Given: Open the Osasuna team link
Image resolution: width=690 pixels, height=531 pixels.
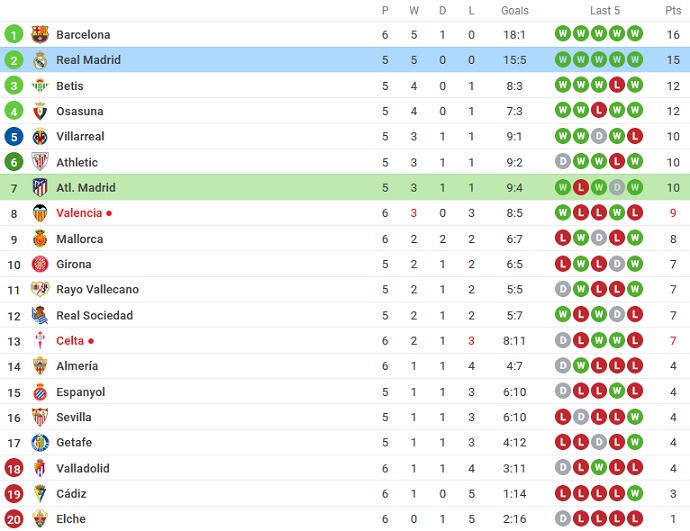Looking at the screenshot, I should [79, 111].
